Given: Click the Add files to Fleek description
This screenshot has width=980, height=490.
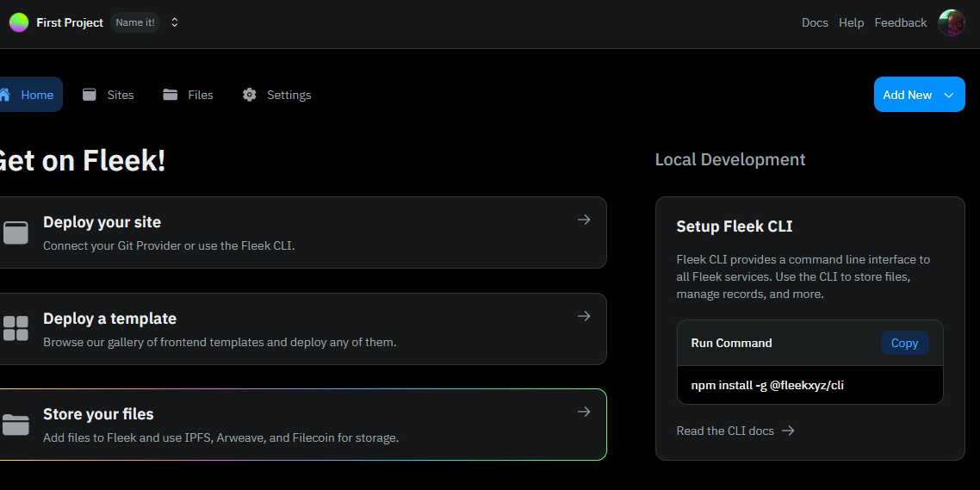Looking at the screenshot, I should [x=220, y=437].
